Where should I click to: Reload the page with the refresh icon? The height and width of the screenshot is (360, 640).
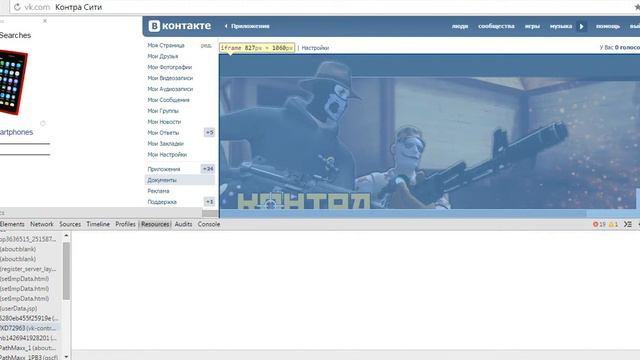click(x=17, y=7)
